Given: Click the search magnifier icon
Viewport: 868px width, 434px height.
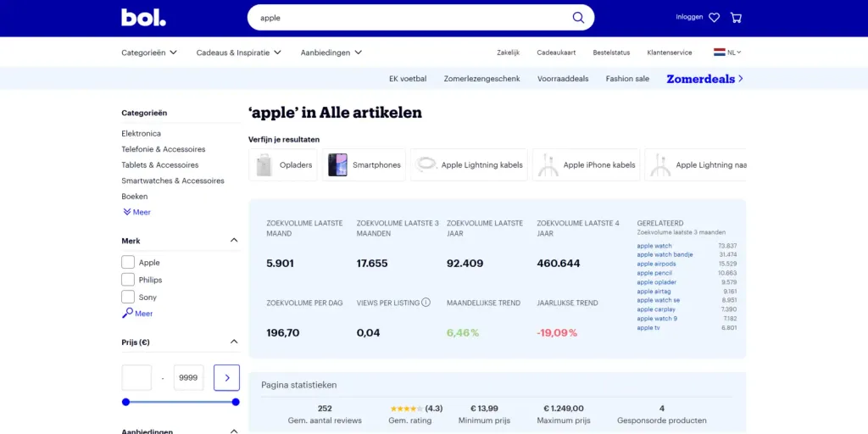Looking at the screenshot, I should [578, 18].
